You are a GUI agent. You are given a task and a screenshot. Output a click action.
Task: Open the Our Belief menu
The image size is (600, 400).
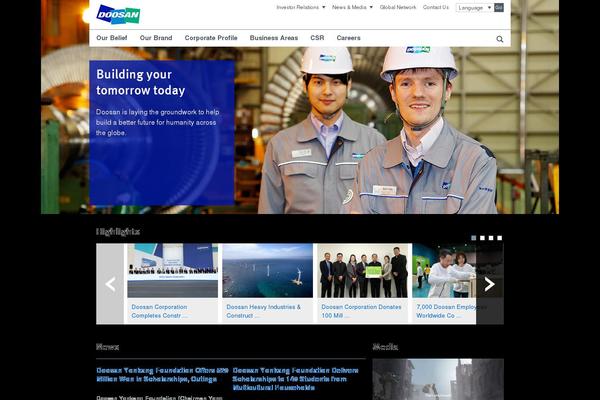(111, 38)
